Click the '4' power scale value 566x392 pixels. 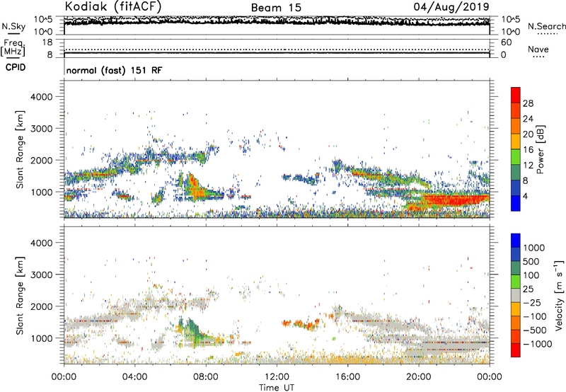(x=525, y=197)
